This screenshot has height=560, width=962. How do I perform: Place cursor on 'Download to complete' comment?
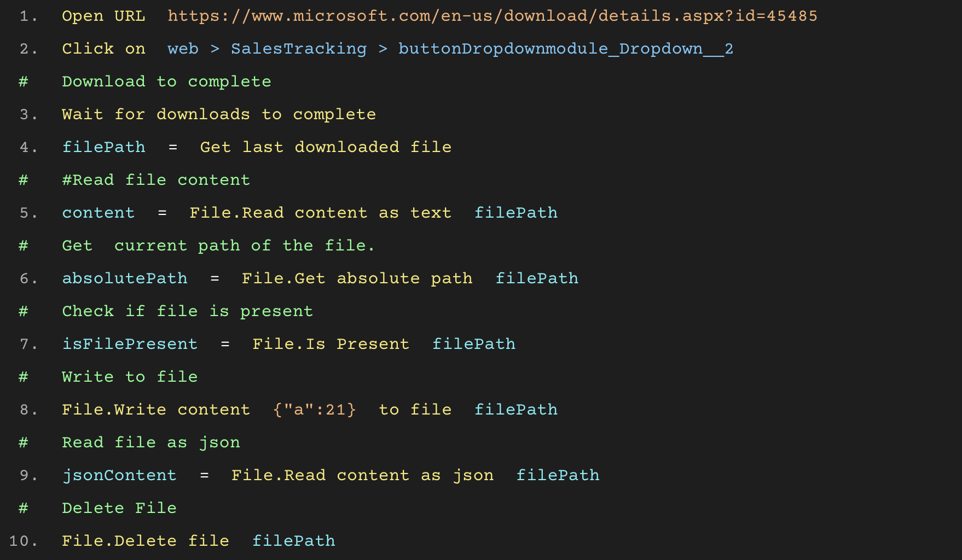[166, 81]
